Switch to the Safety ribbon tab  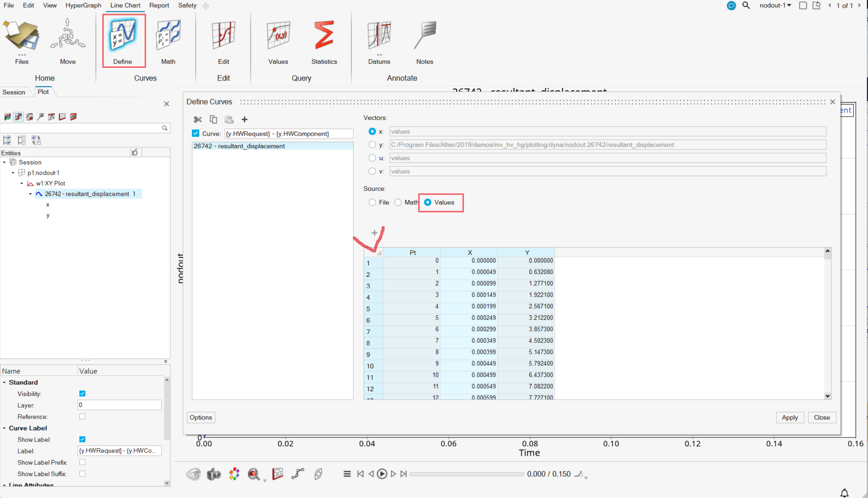point(187,5)
